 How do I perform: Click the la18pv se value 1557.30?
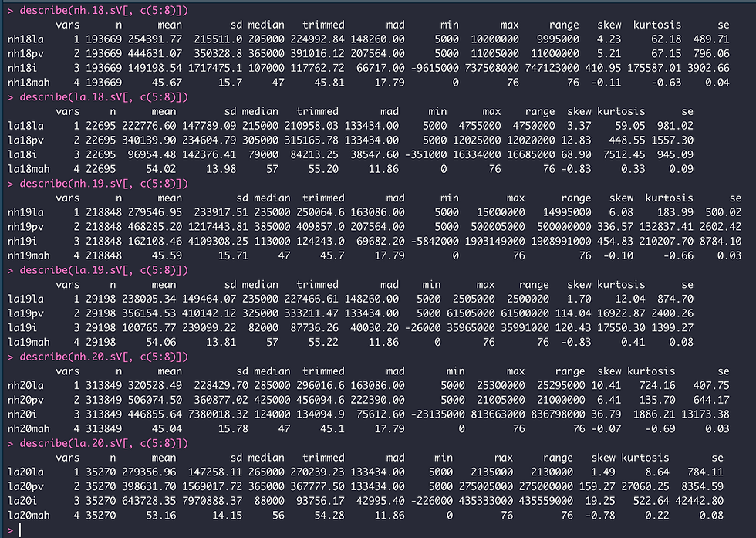point(673,140)
